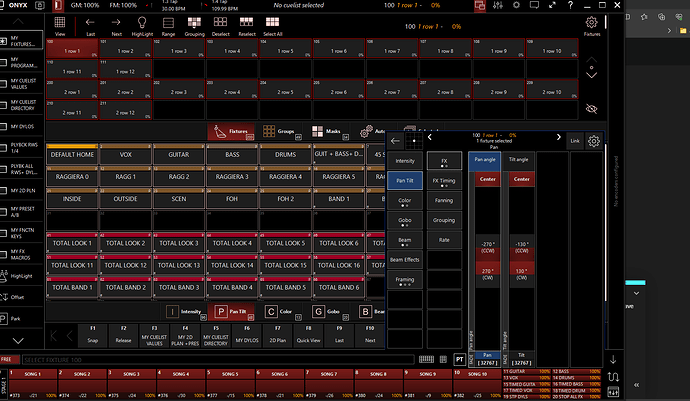Screen dimensions: 690x401
Task: Select the Beam Effects parameter button
Action: pyautogui.click(x=405, y=260)
